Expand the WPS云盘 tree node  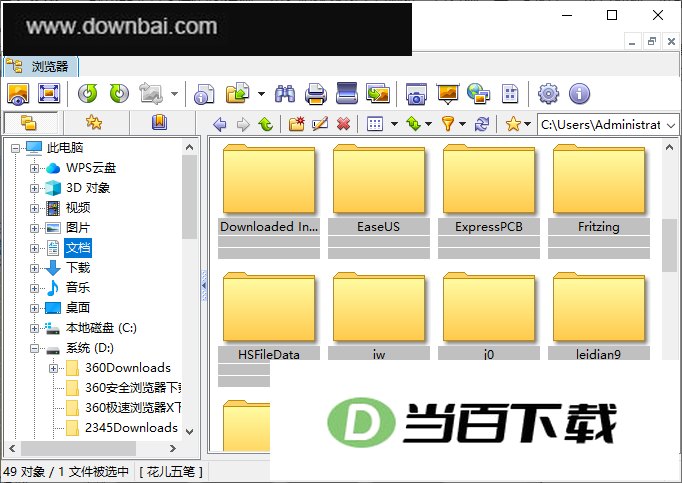click(x=34, y=168)
